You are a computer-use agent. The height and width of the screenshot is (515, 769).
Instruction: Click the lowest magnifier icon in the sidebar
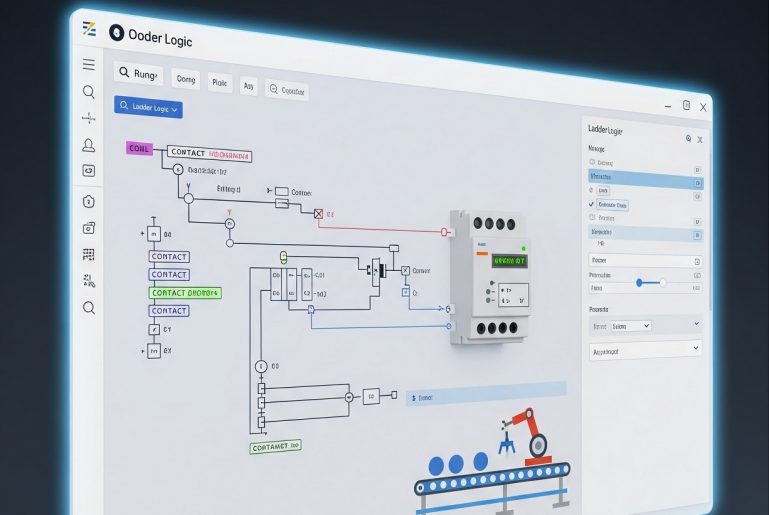(89, 308)
